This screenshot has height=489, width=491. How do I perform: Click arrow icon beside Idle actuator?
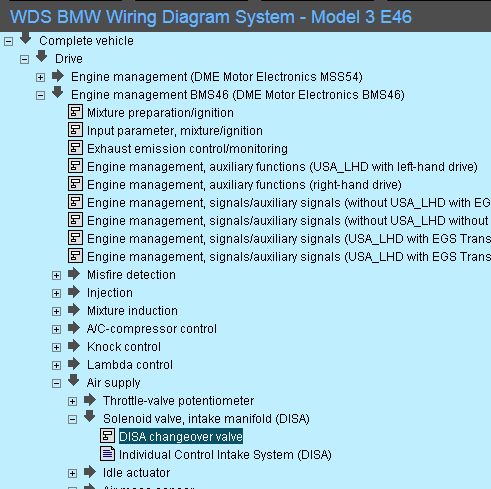click(x=90, y=472)
